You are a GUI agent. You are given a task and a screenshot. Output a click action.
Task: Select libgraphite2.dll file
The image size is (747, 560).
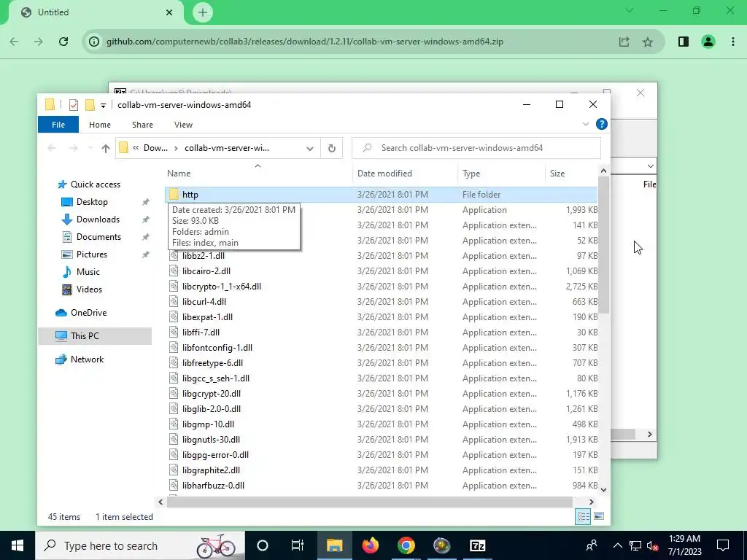tap(211, 470)
